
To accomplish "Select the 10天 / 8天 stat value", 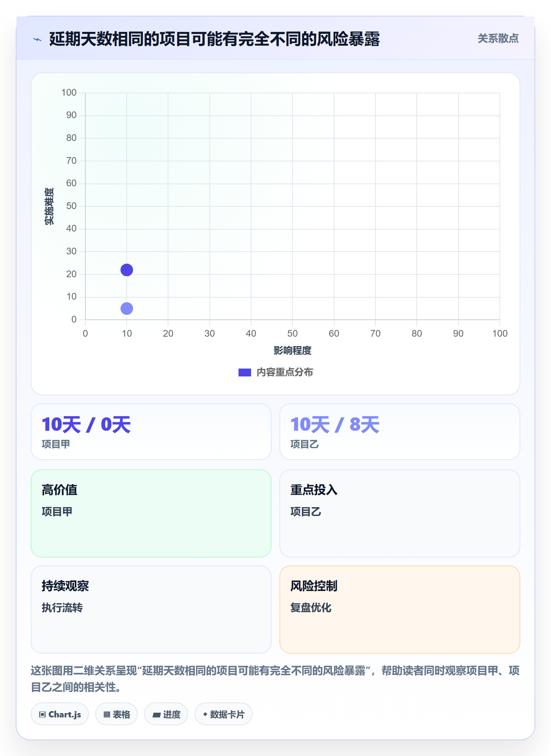I will [335, 425].
